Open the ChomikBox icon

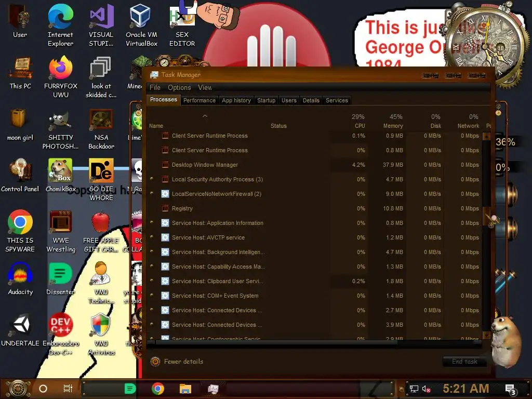60,175
